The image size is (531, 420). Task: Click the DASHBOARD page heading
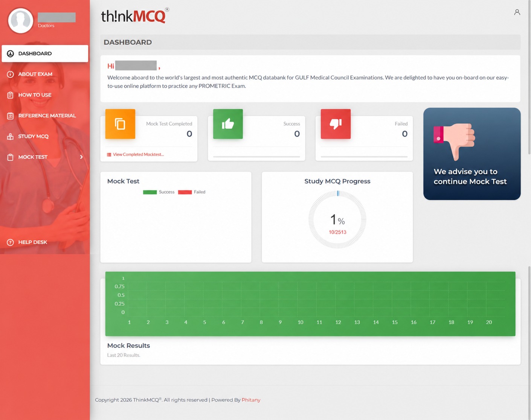tap(128, 42)
